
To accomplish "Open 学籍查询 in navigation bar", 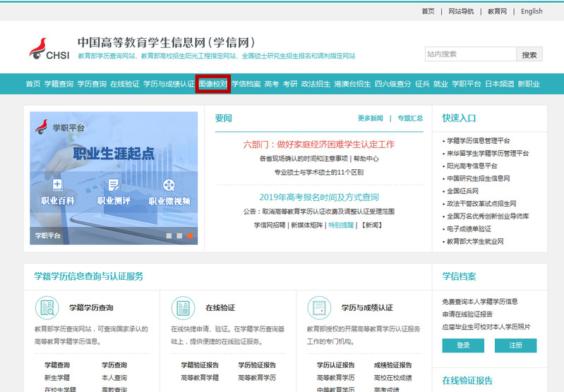I will 59,84.
